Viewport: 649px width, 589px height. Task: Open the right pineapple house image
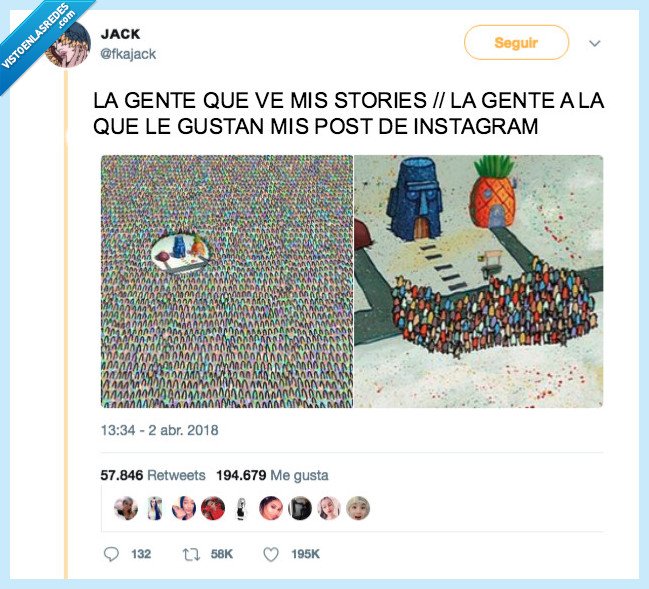click(x=479, y=281)
